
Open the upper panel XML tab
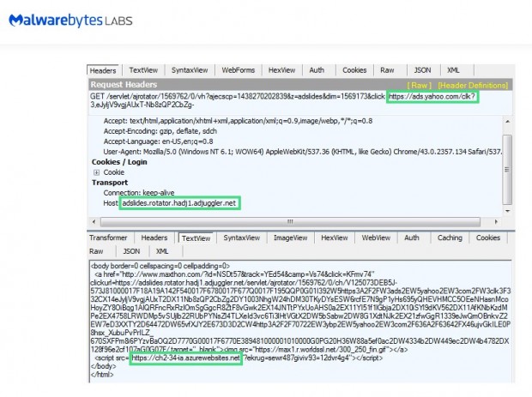click(453, 70)
